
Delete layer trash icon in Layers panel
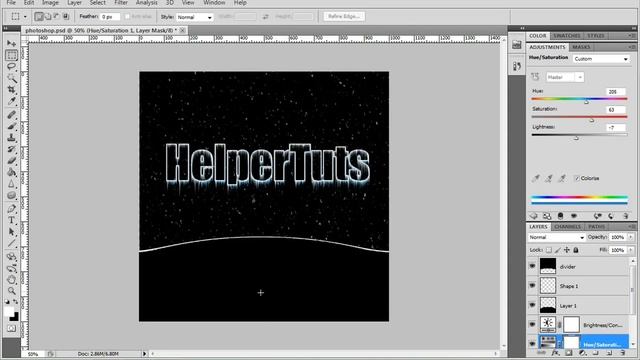point(622,353)
